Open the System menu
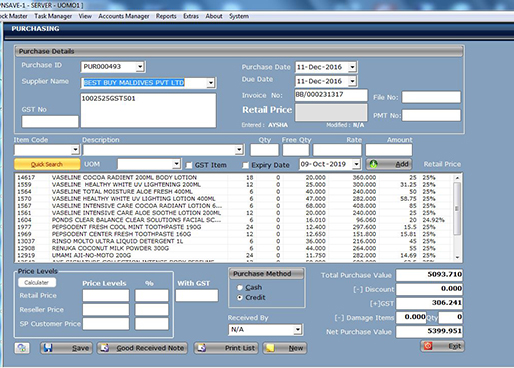 click(x=239, y=16)
